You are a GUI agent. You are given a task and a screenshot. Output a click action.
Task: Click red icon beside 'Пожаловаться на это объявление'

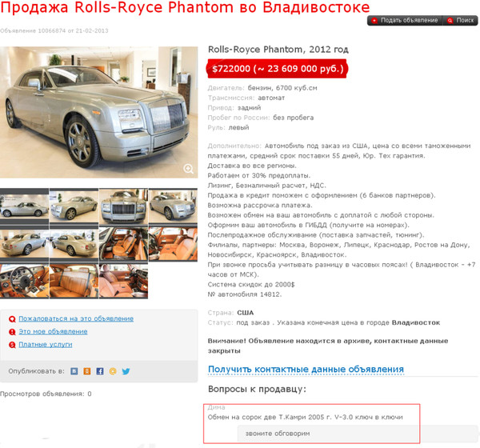(12, 319)
